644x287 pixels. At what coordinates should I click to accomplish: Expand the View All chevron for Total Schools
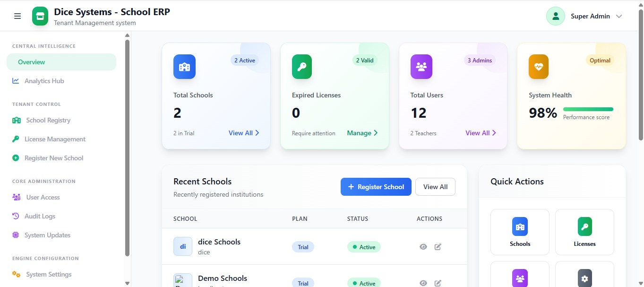(257, 133)
